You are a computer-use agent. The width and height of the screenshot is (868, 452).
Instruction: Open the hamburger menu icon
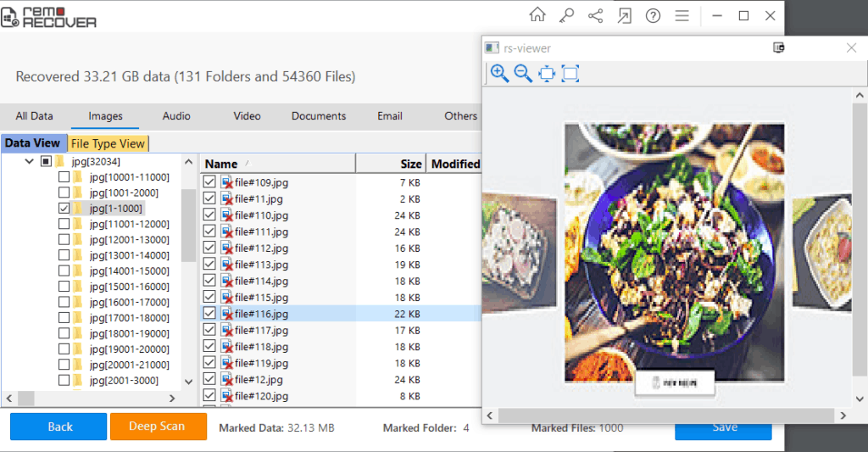682,15
